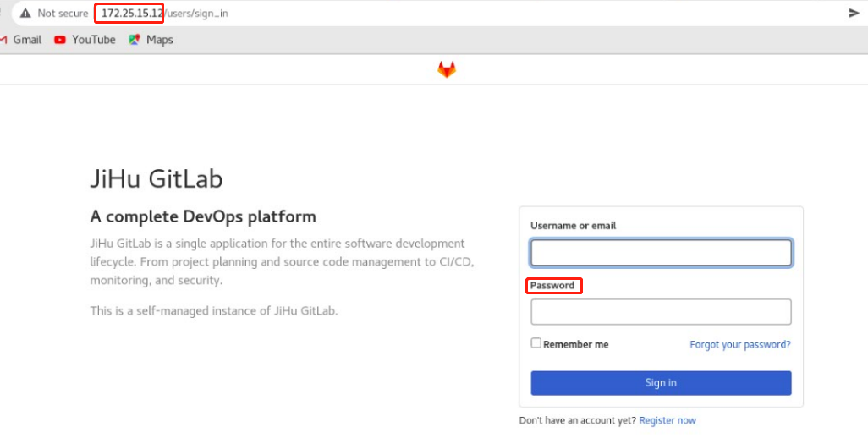Enable the Remember me checkbox
This screenshot has height=438, width=868.
pyautogui.click(x=536, y=343)
